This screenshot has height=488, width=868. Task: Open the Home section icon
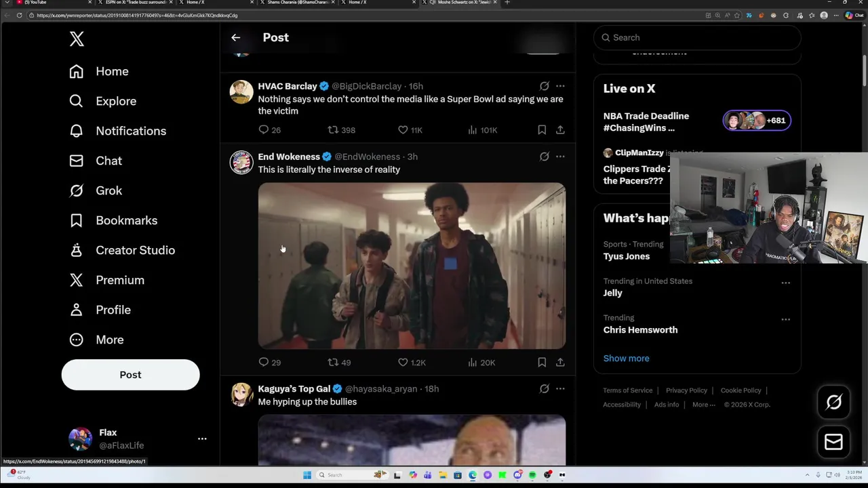click(x=76, y=71)
